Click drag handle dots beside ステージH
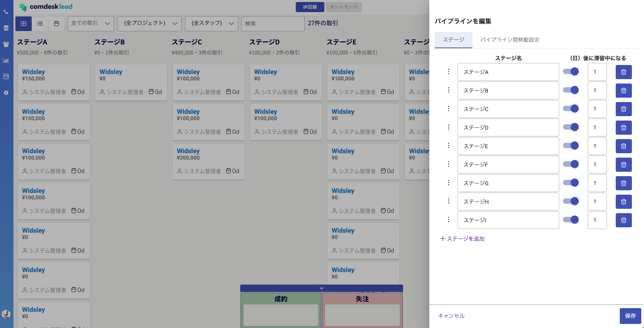The height and width of the screenshot is (328, 644). coord(449,201)
